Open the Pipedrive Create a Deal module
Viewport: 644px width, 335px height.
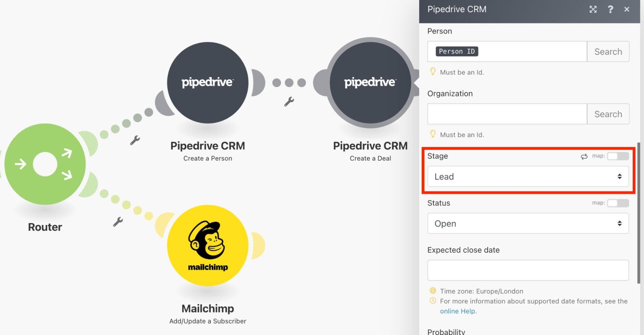tap(370, 83)
